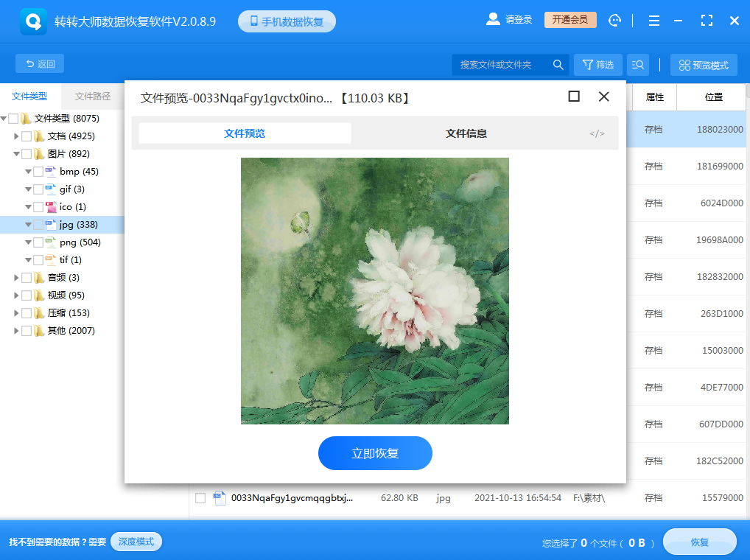Click the 音频 folder icon

(x=39, y=277)
